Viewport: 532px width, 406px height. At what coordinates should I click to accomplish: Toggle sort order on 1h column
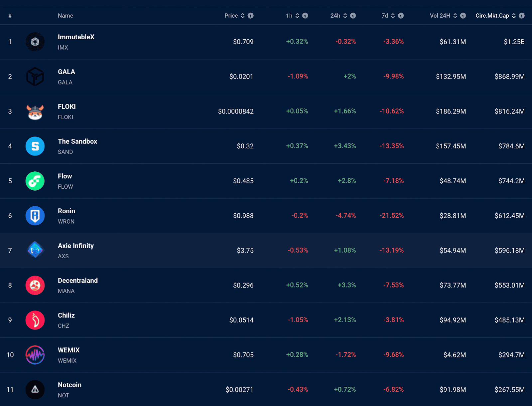[297, 16]
